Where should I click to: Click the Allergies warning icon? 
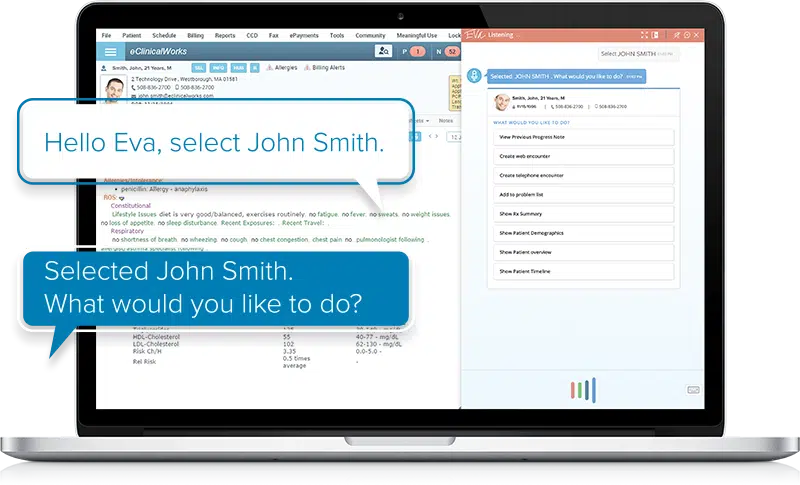coord(270,67)
